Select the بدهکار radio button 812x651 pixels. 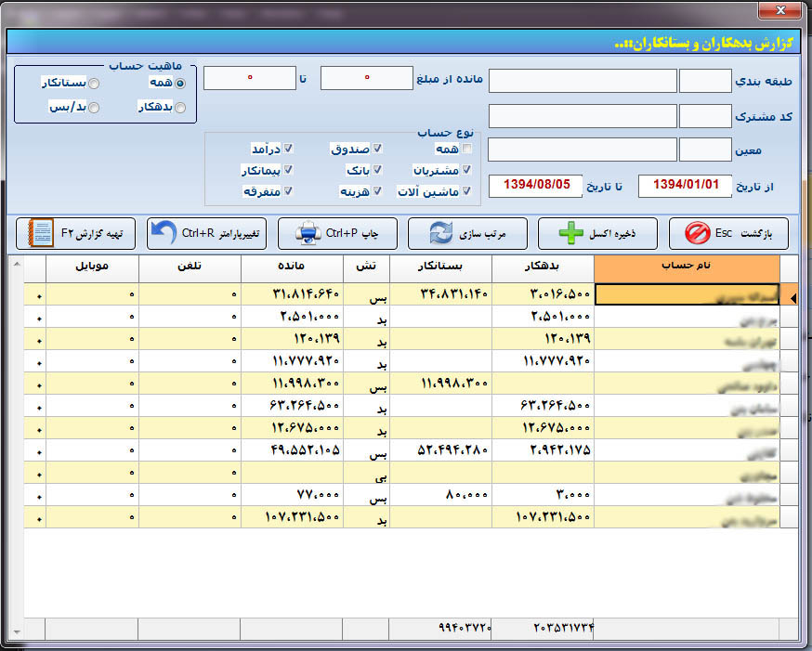tap(179, 108)
